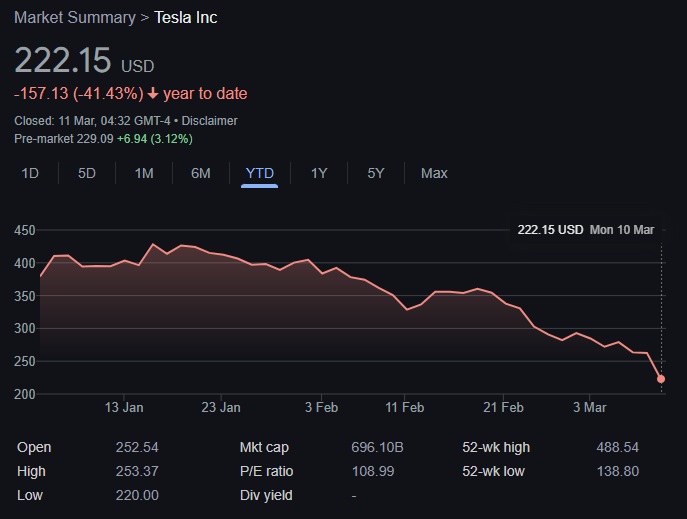Viewport: 687px width, 519px height.
Task: Open the 5Y range tab
Action: (375, 173)
